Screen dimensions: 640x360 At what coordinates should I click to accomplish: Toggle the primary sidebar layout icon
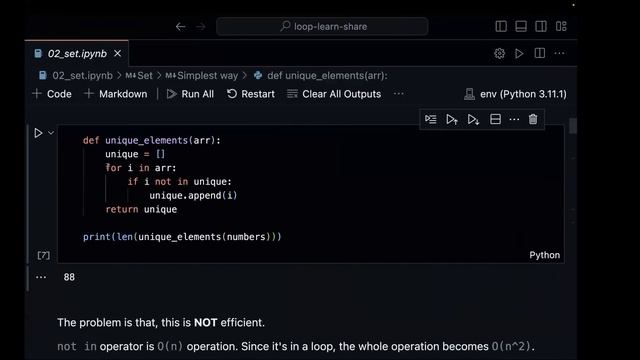(501, 26)
